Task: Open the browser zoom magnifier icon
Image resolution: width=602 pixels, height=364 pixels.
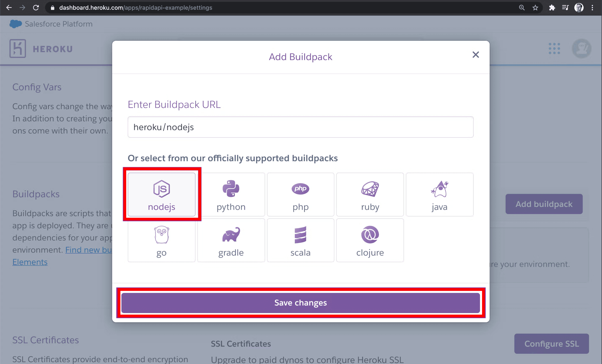Action: [522, 8]
